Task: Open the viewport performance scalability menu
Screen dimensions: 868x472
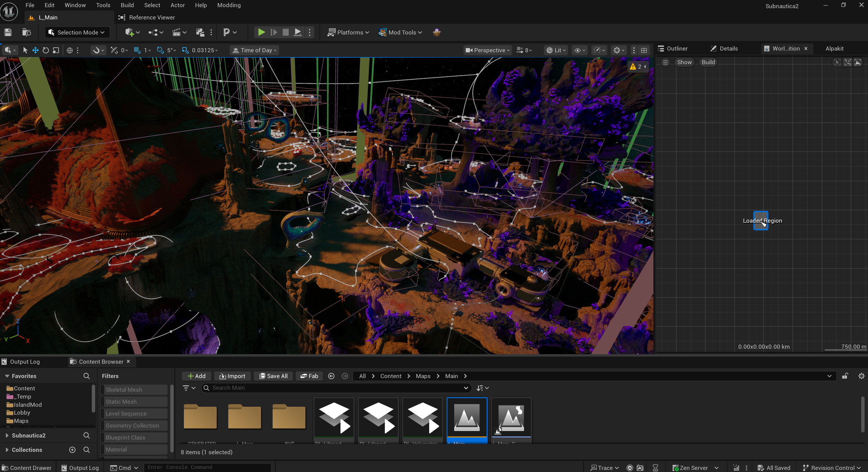Action: point(599,50)
